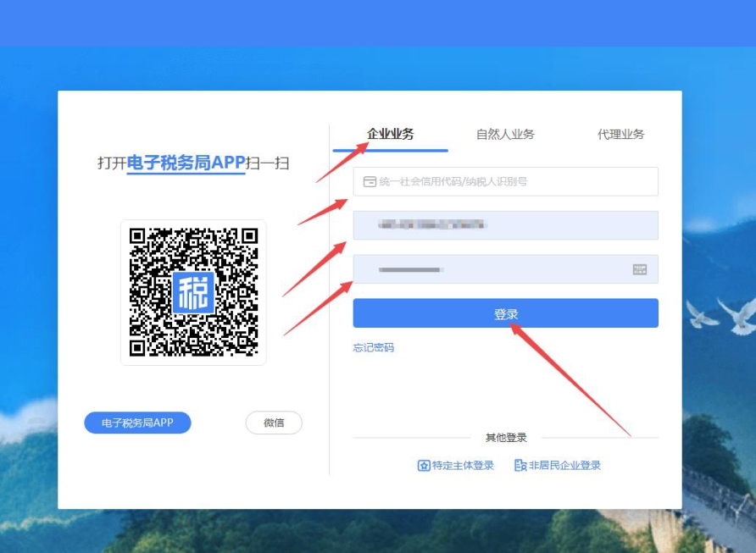This screenshot has height=553, width=756.
Task: Switch to the 代理业务 tab
Action: pyautogui.click(x=620, y=134)
